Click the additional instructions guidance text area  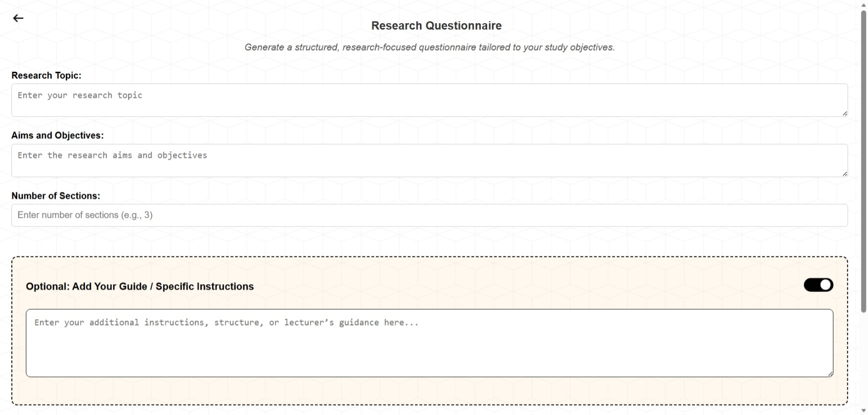pos(429,343)
